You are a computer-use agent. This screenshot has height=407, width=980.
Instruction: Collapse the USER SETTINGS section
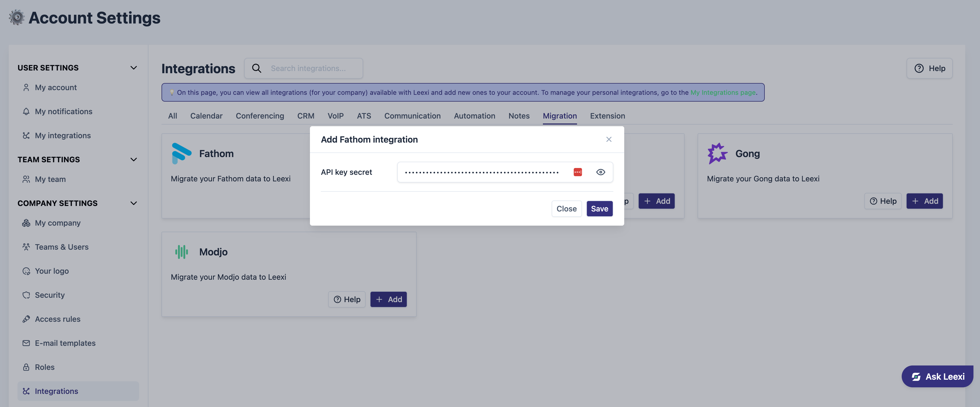tap(133, 68)
